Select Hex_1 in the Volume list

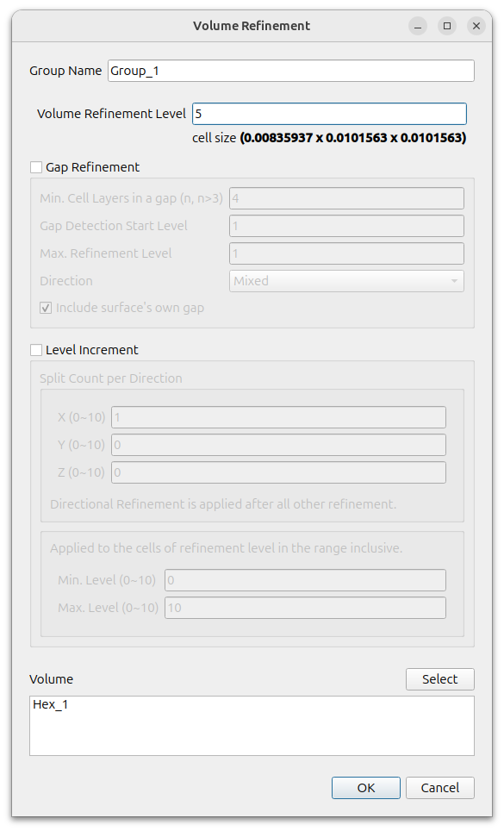click(x=50, y=704)
